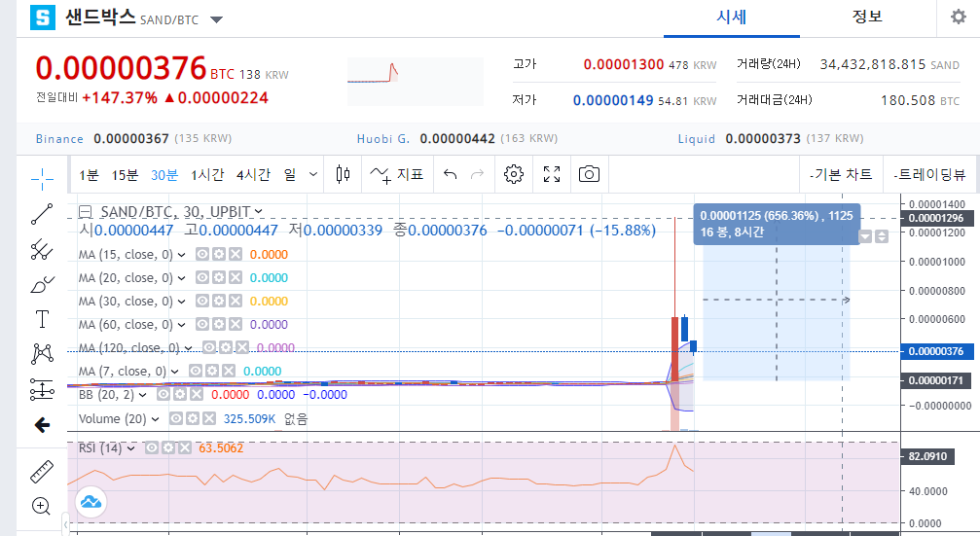Open settings for MA 15 indicator
980x536 pixels.
click(x=219, y=254)
